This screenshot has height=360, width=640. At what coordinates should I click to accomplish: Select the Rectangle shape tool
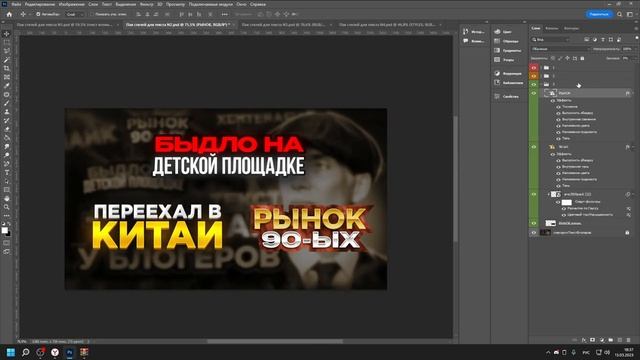pos(7,190)
